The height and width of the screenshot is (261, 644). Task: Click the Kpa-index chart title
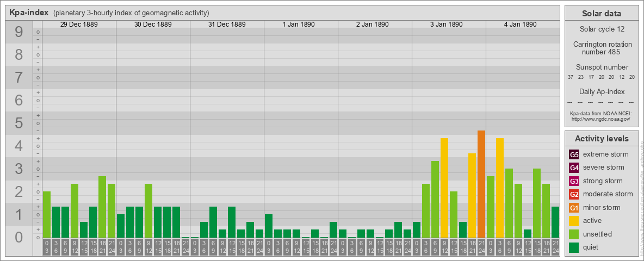[x=29, y=13]
